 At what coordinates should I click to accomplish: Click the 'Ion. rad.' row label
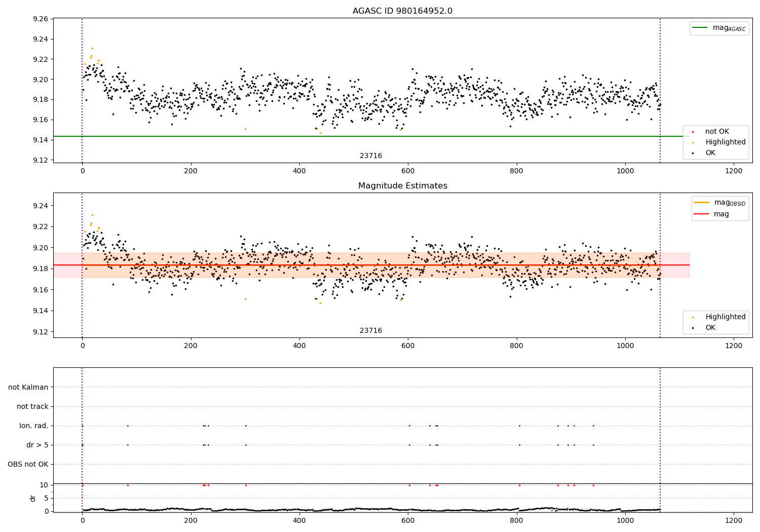34,426
